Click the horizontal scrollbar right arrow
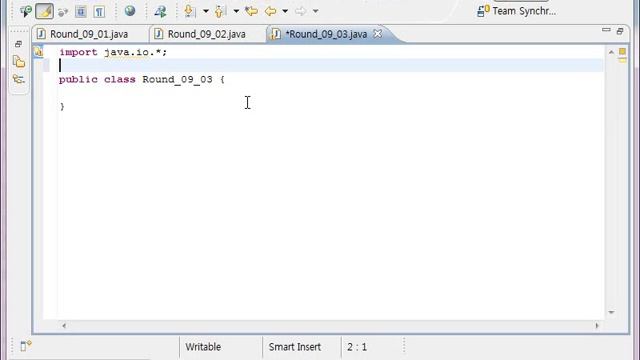This screenshot has height=360, width=640. 597,326
